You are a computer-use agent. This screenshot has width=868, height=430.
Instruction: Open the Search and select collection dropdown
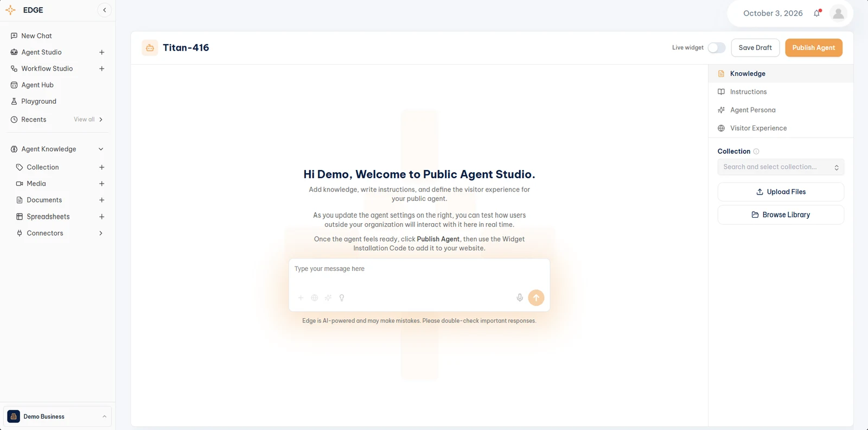(x=781, y=167)
